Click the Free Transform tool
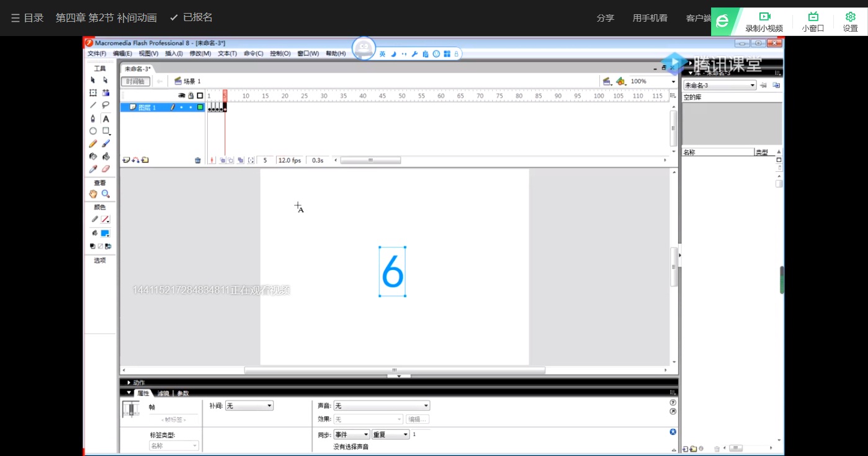This screenshot has height=456, width=868. coord(93,92)
